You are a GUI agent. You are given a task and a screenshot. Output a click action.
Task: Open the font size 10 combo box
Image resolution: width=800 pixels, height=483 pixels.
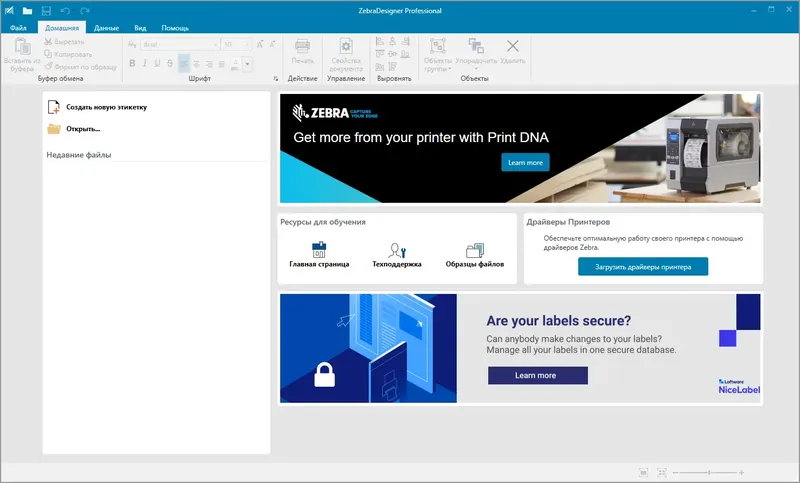tap(237, 44)
